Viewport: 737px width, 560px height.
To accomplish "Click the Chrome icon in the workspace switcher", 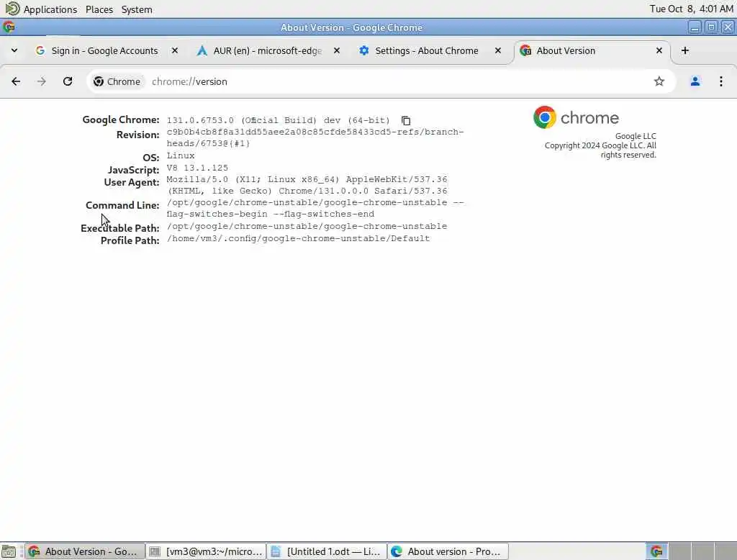I will 656,551.
